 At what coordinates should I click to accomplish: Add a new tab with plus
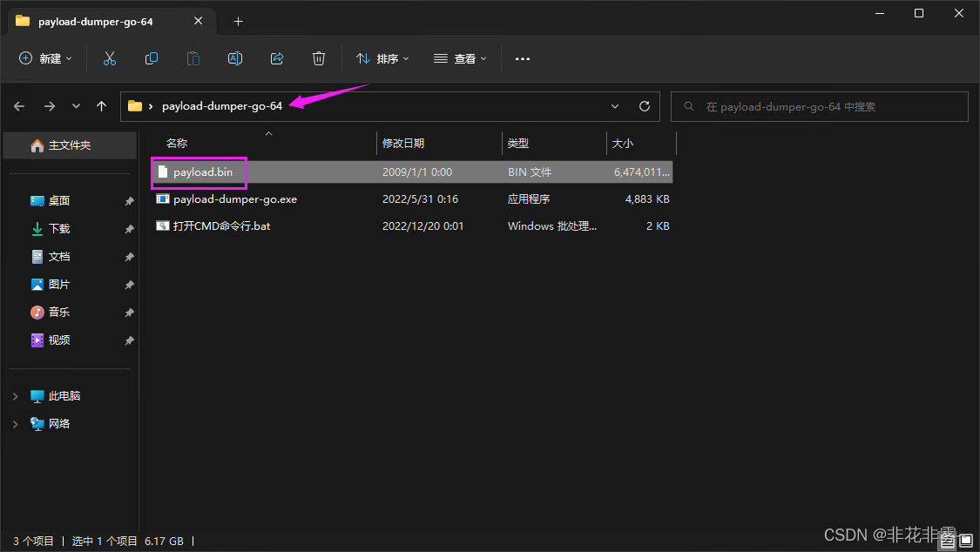tap(238, 22)
